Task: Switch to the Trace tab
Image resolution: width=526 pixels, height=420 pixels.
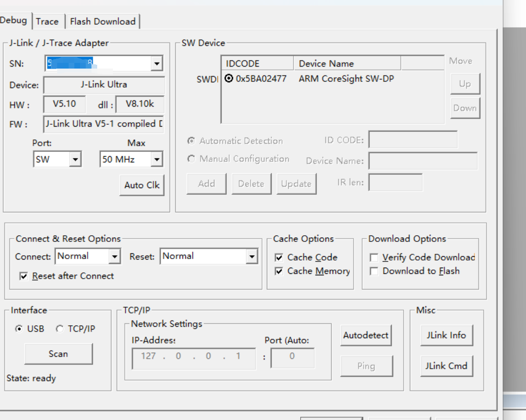Action: (x=47, y=21)
